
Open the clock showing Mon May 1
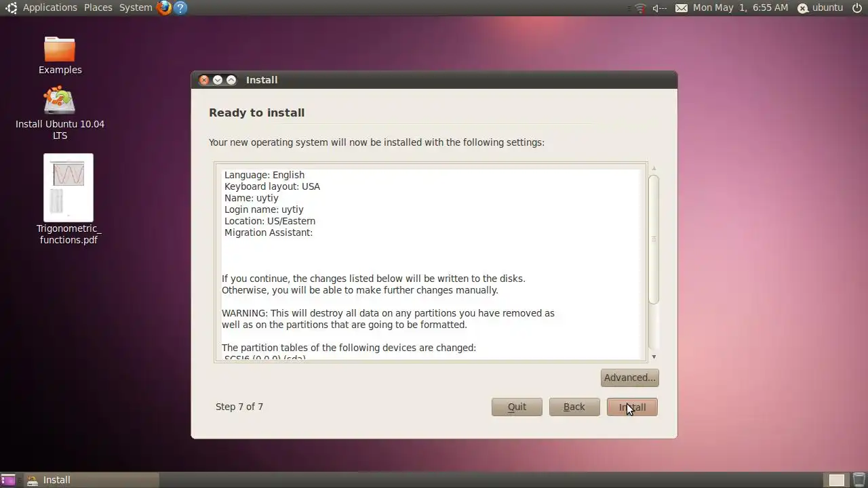coord(741,7)
